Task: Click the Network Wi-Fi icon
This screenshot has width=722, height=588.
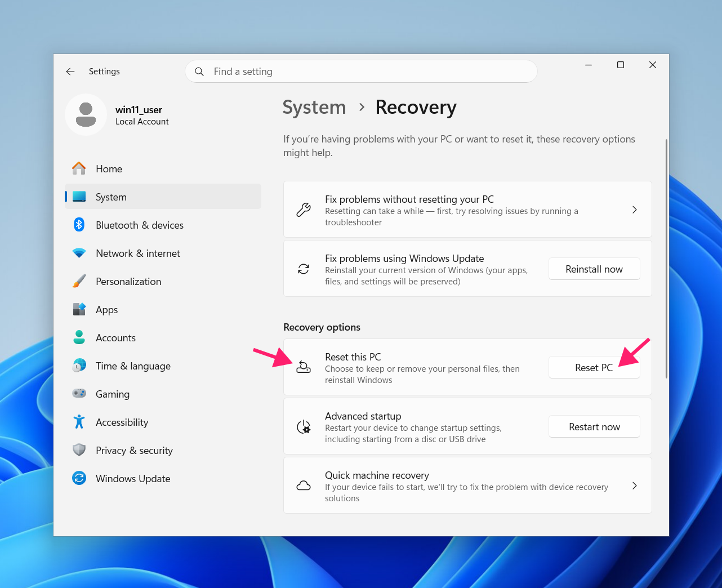Action: [x=79, y=253]
